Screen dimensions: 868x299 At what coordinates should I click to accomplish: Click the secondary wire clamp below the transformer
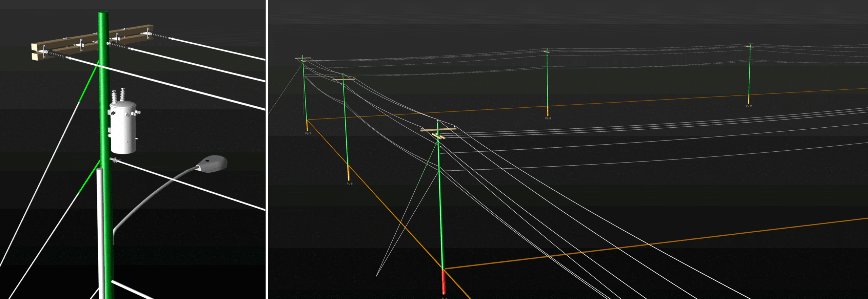pyautogui.click(x=114, y=160)
